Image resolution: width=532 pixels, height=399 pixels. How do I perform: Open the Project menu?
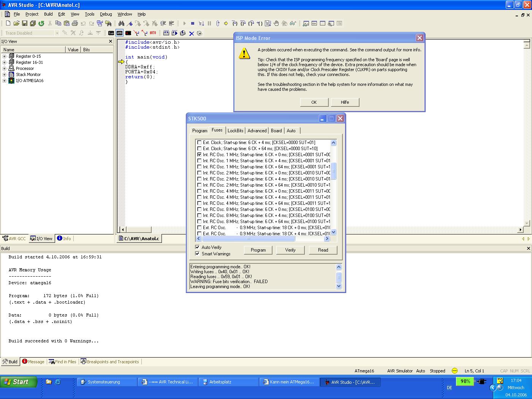[x=32, y=14]
